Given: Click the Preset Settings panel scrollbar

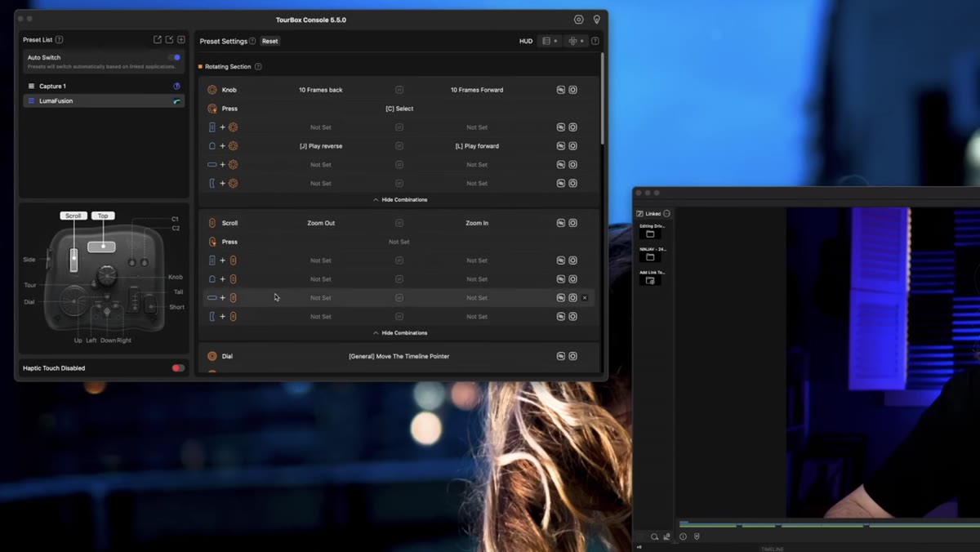Looking at the screenshot, I should (603, 98).
